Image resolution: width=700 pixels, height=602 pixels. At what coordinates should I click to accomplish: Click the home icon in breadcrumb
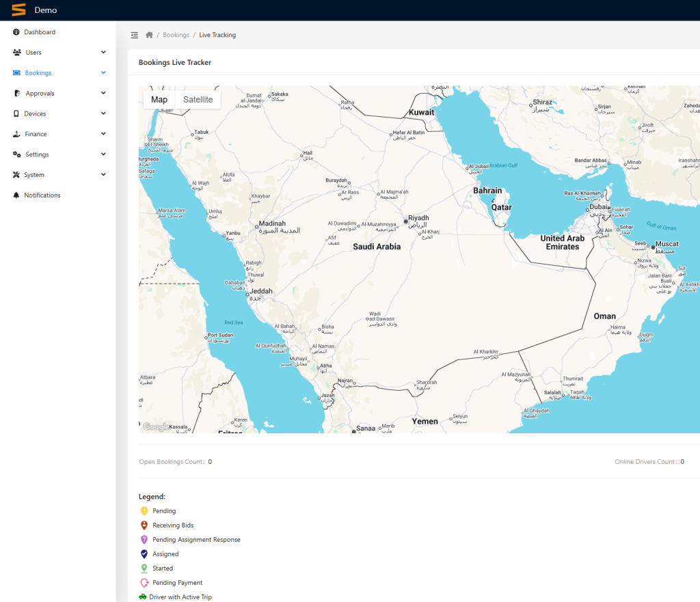tap(149, 35)
